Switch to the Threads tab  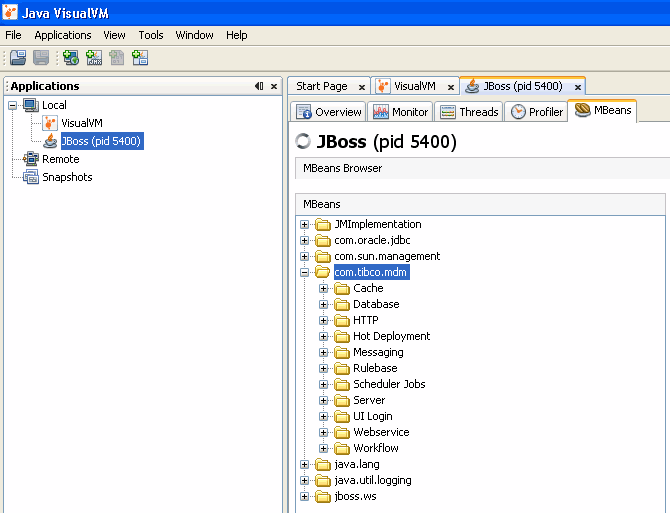469,111
